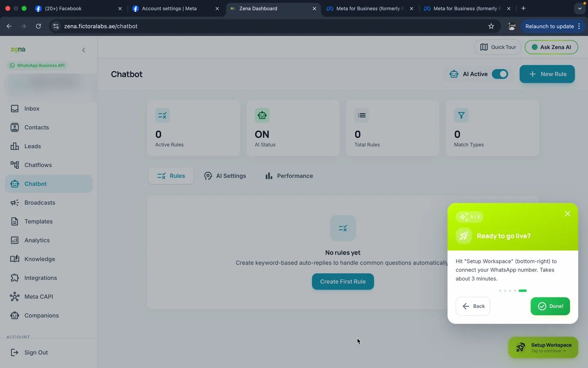This screenshot has width=588, height=368.
Task: Click the No rules yet placeholder icon
Action: 343,228
